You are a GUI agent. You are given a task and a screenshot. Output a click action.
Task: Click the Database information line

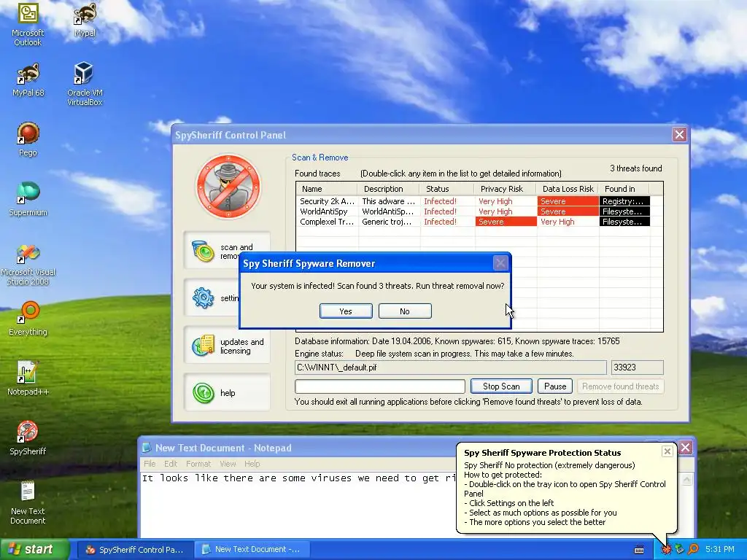click(x=457, y=341)
